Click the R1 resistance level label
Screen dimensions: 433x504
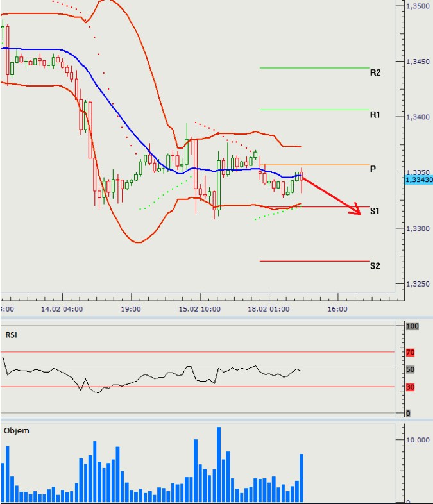coord(375,115)
